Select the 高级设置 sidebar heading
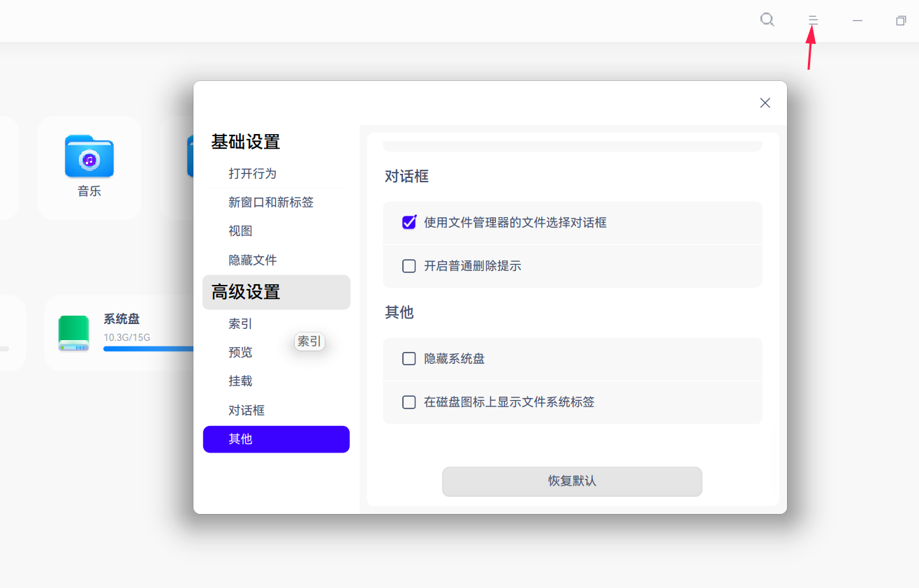 click(x=277, y=292)
